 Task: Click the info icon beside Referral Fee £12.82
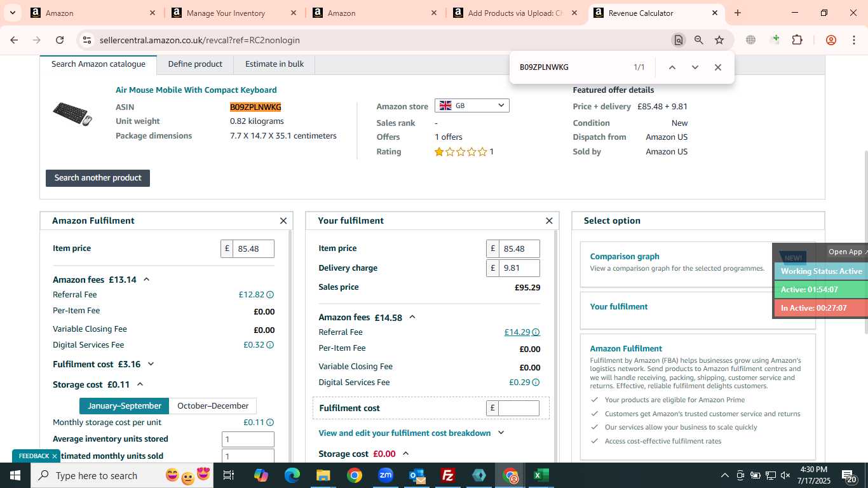[x=270, y=295]
